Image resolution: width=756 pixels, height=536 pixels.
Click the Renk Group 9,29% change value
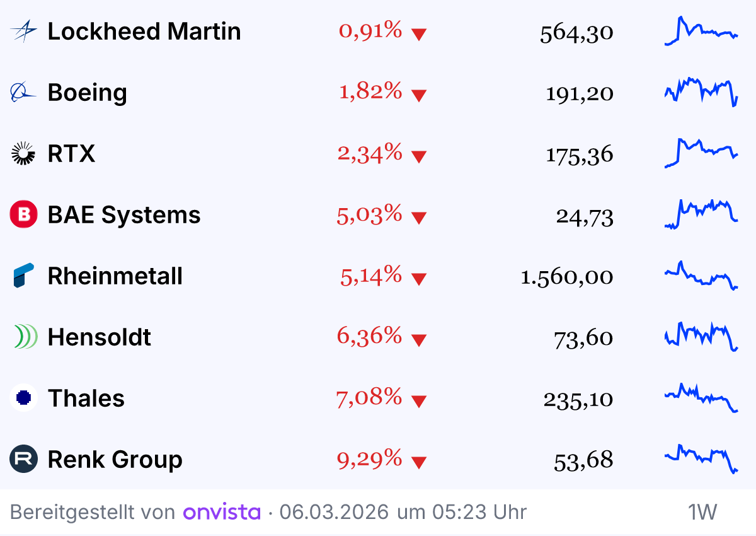point(369,458)
